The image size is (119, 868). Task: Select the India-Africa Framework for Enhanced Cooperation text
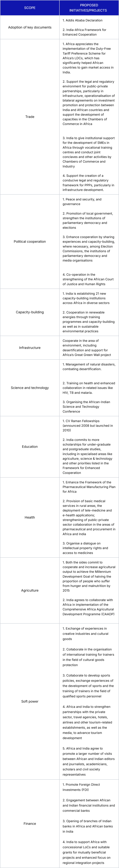coord(85,32)
